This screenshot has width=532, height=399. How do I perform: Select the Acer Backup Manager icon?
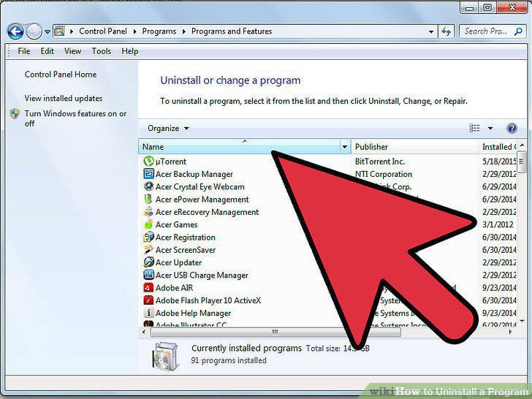(x=148, y=174)
